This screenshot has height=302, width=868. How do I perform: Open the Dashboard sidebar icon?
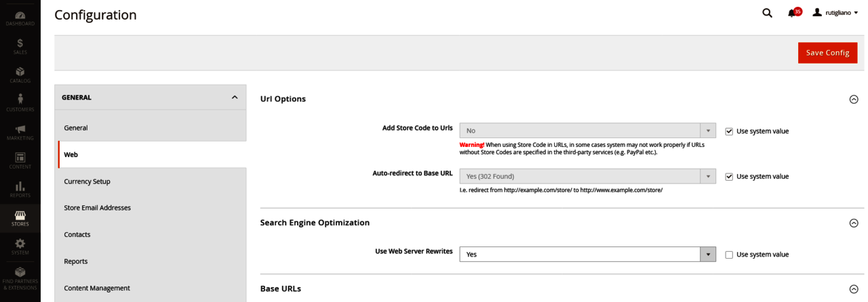(20, 17)
